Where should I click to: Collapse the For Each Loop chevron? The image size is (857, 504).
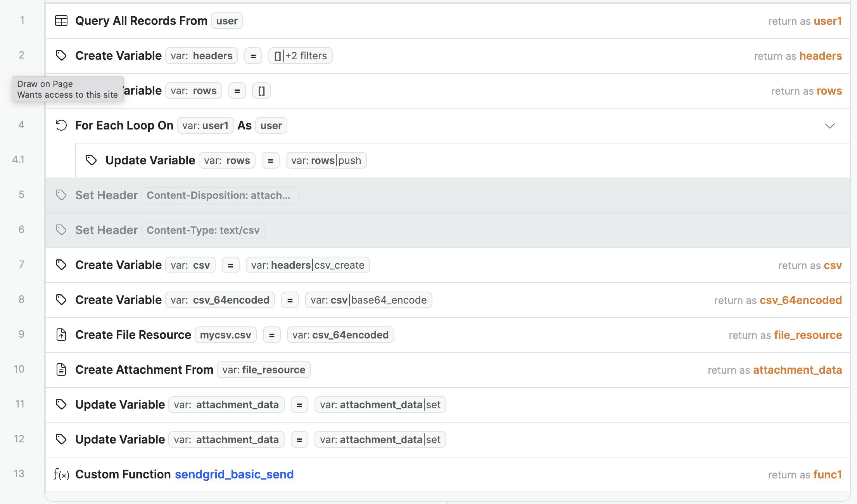pos(829,126)
